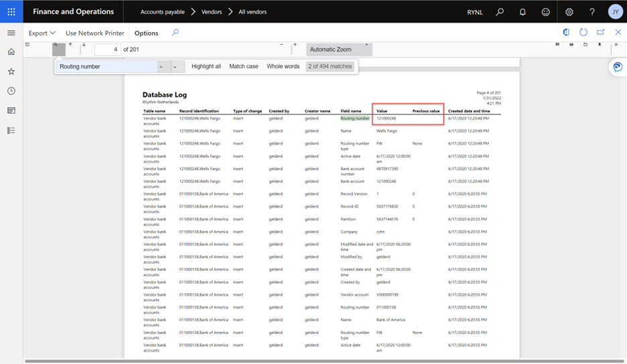Screen dimensions: 627x364
Task: Click the bookmark icon in PDF toolbar
Action: click(x=600, y=44)
